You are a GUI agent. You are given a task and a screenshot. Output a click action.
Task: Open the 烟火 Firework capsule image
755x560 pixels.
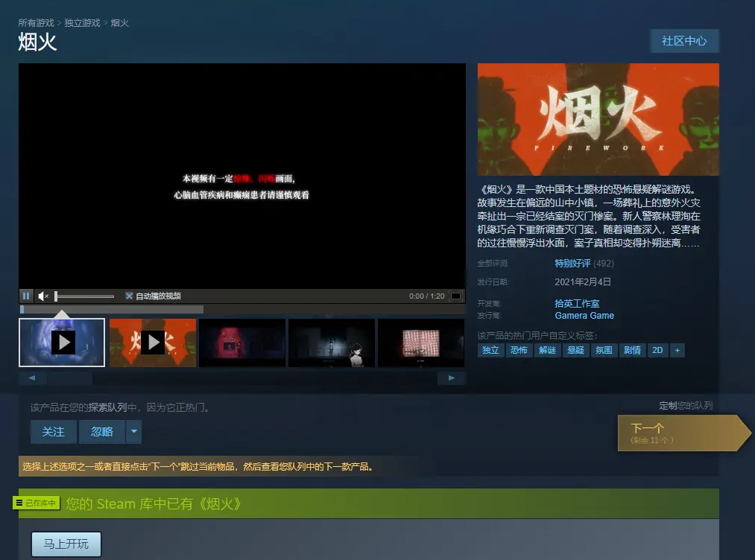coord(598,119)
